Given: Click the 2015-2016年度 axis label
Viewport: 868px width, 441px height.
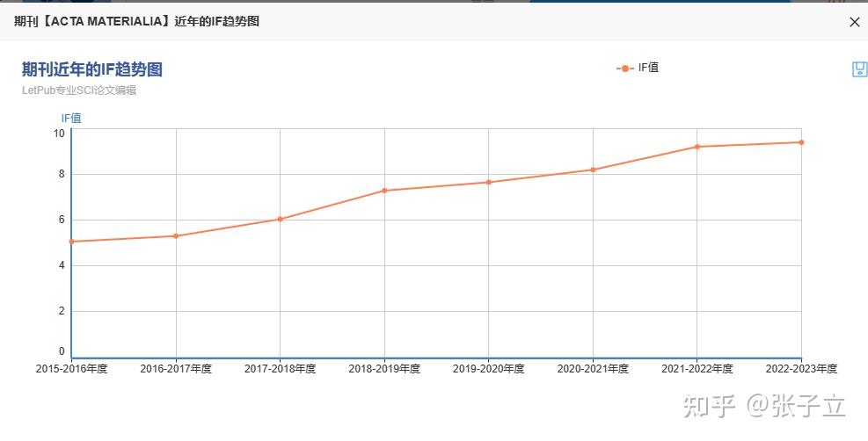Looking at the screenshot, I should click(71, 369).
